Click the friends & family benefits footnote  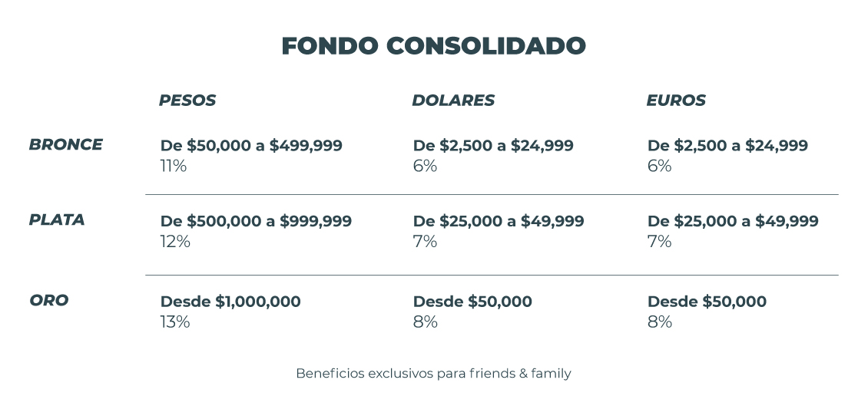433,374
